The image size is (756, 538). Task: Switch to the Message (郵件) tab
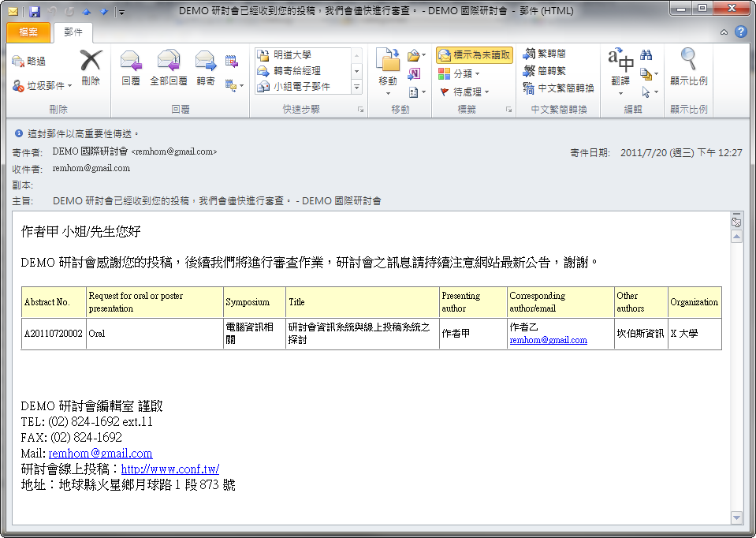(73, 32)
